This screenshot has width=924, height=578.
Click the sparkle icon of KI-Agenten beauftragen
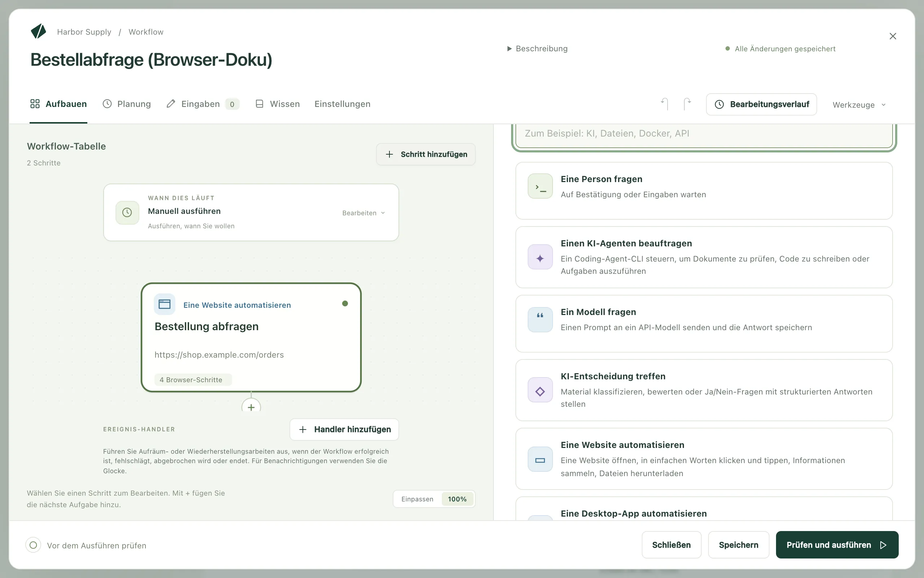(x=540, y=257)
